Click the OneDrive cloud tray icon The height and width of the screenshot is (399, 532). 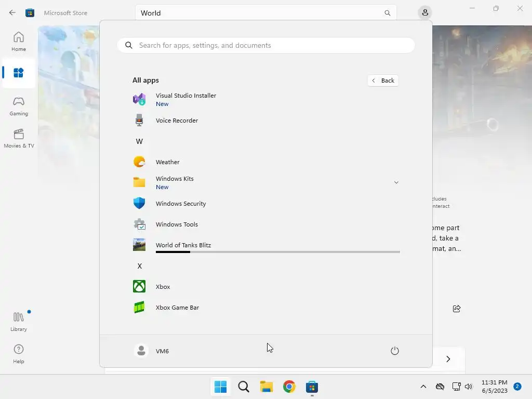click(x=440, y=387)
